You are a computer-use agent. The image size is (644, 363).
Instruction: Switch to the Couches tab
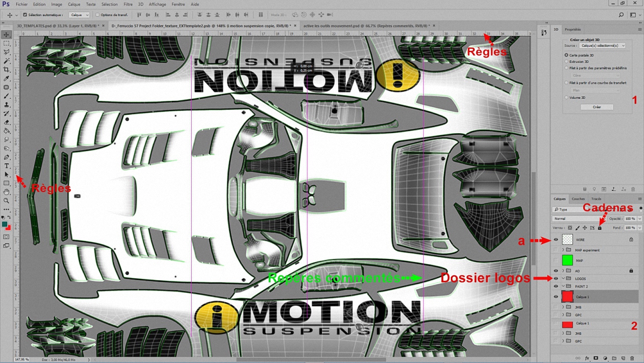(x=578, y=199)
